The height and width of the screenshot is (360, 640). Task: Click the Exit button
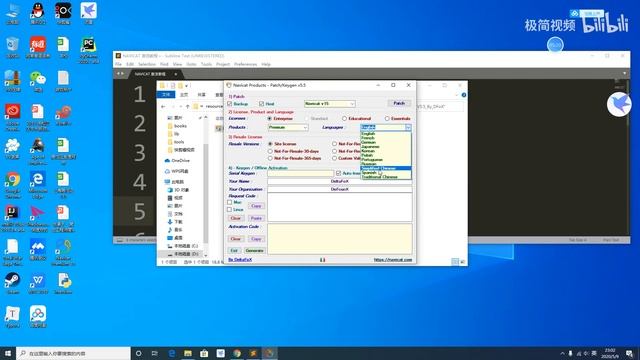coord(234,251)
